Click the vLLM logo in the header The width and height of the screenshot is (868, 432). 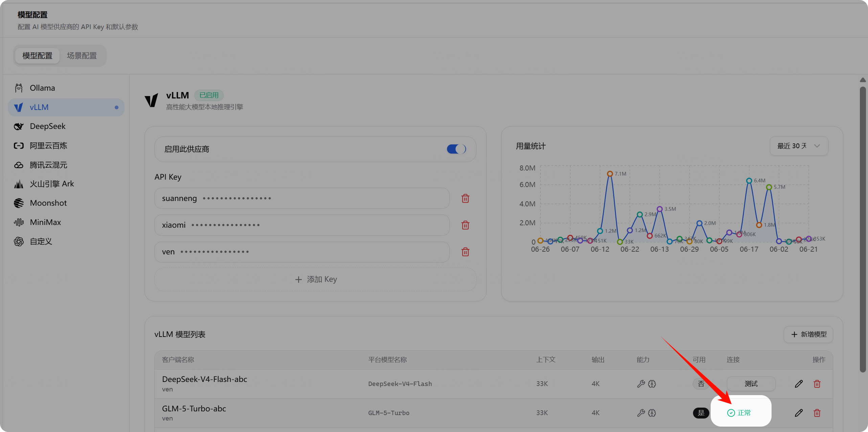[151, 100]
